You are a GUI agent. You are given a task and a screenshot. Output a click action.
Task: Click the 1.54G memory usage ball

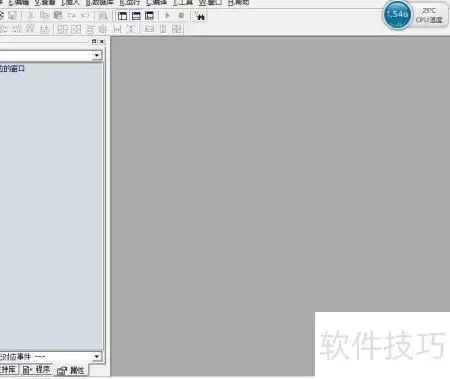click(397, 14)
